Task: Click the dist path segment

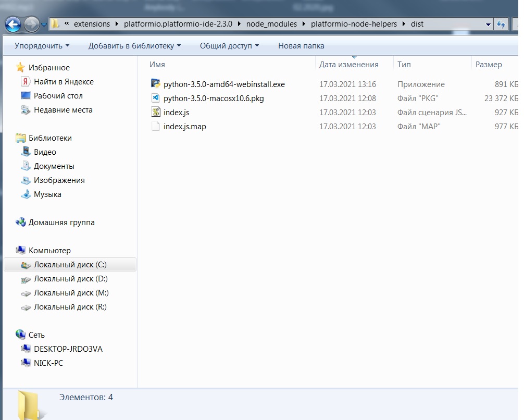Action: tap(417, 24)
